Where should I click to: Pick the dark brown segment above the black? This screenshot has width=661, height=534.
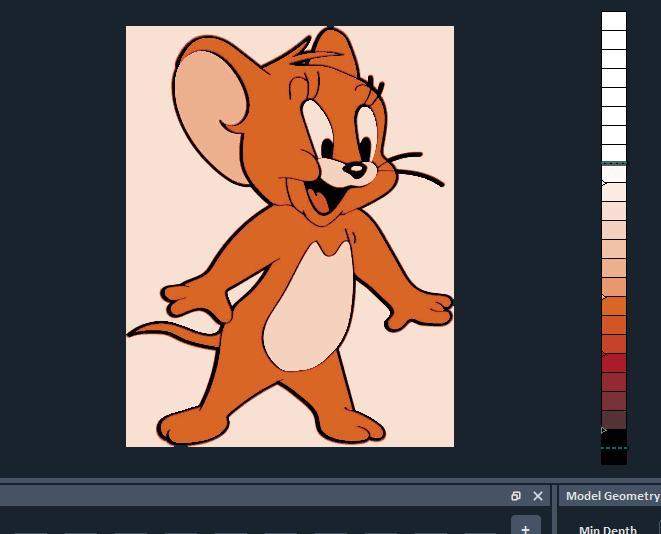[x=614, y=420]
